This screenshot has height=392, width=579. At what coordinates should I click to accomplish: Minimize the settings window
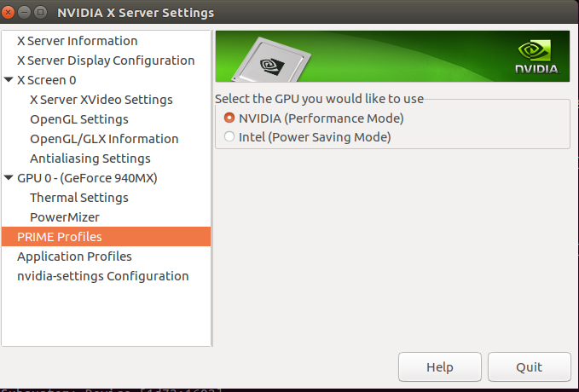(x=25, y=13)
